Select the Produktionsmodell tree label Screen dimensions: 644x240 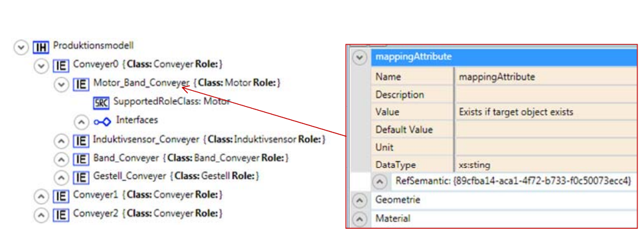[x=93, y=45]
